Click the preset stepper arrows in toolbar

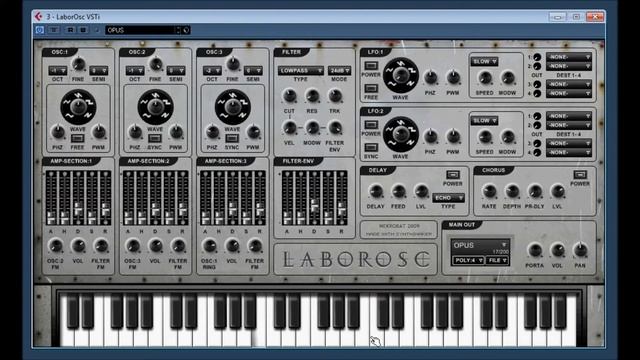click(178, 30)
